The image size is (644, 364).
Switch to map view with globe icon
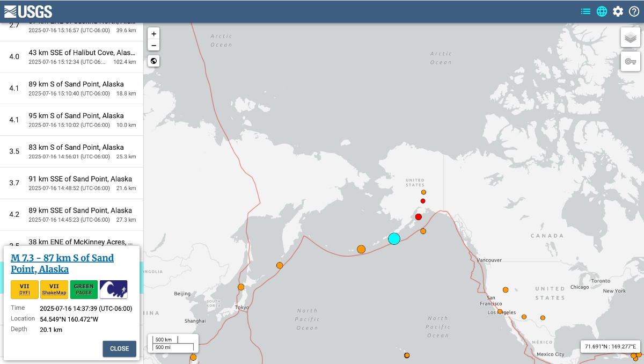602,11
